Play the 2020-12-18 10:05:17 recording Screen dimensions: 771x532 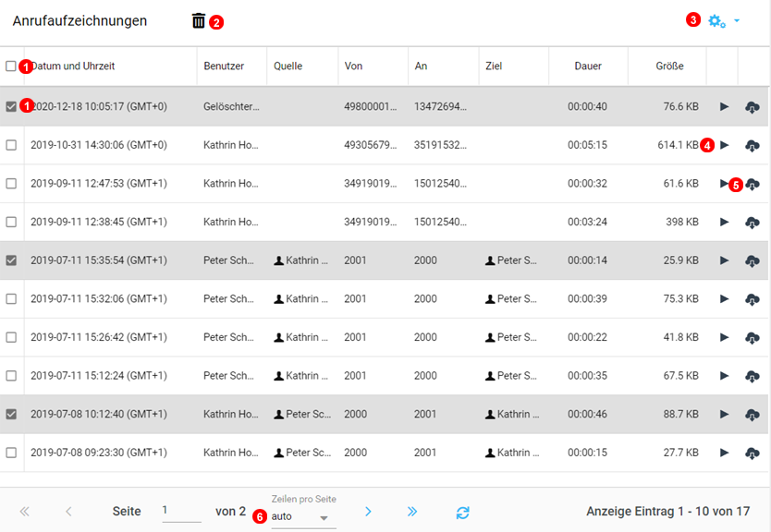tap(724, 107)
